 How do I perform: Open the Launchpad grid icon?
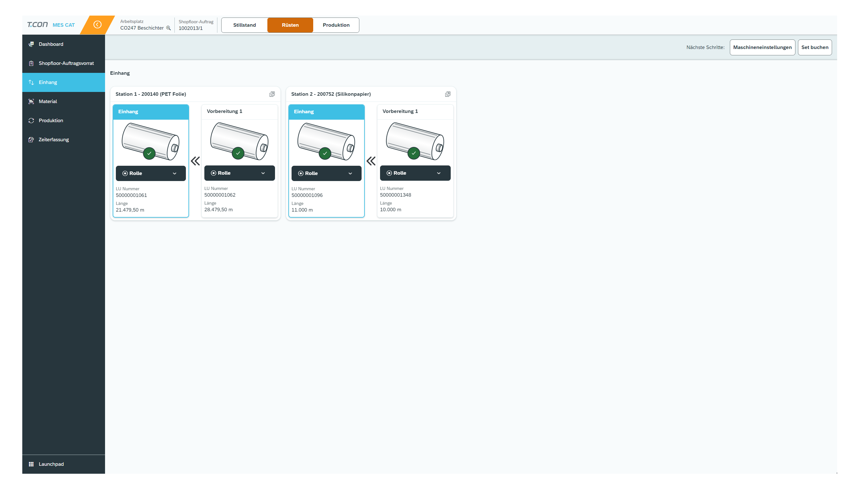[x=31, y=464]
